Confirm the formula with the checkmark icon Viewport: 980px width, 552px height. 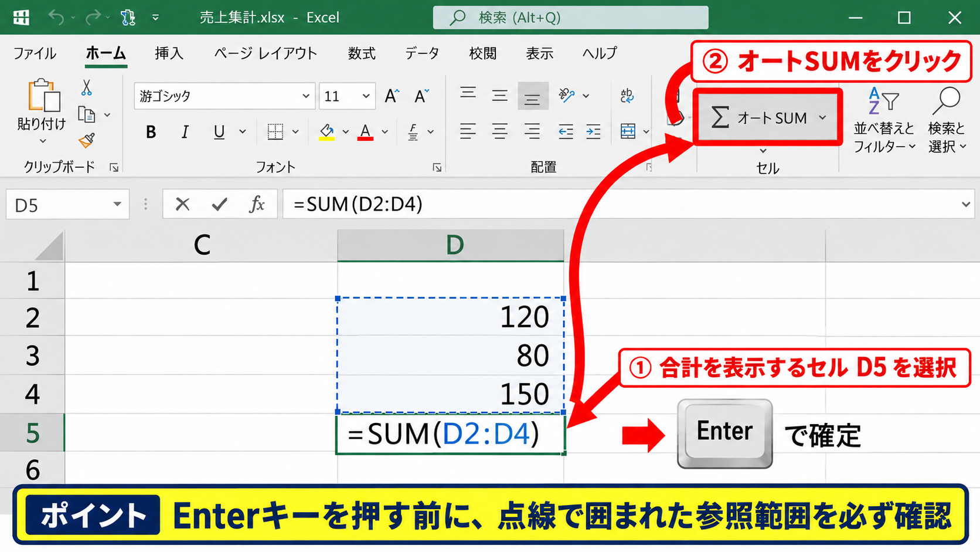(x=220, y=204)
